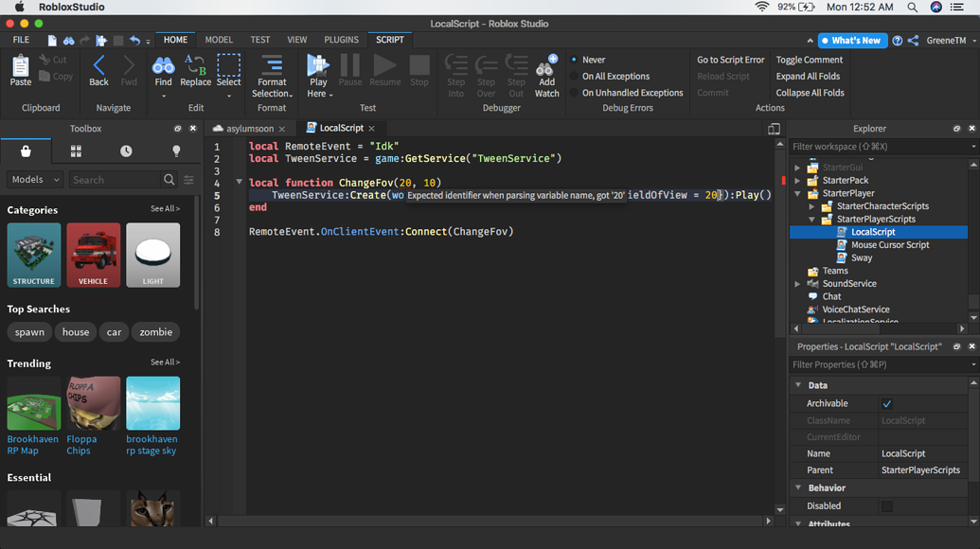This screenshot has height=549, width=980.
Task: Click in the Toolbox Search field
Action: 116,179
